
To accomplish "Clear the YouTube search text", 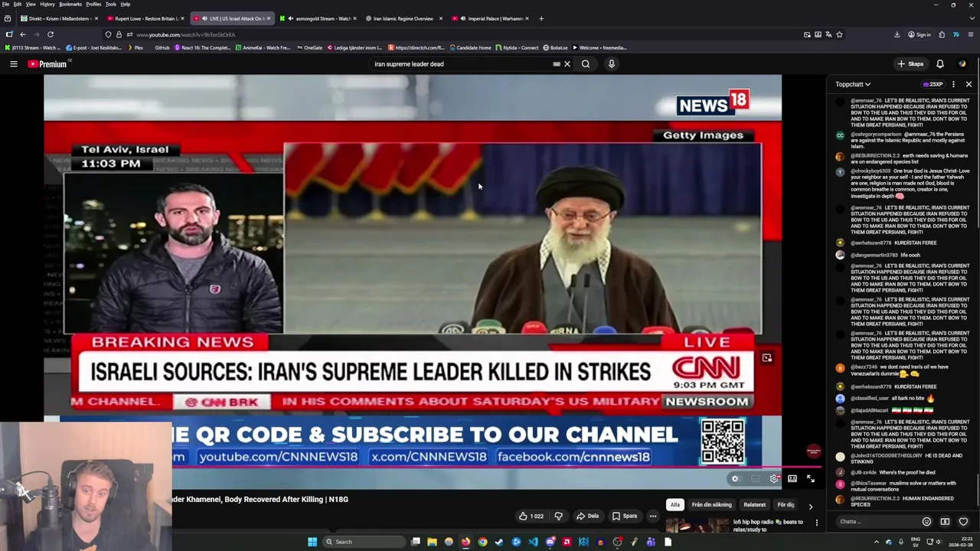I will (x=567, y=64).
